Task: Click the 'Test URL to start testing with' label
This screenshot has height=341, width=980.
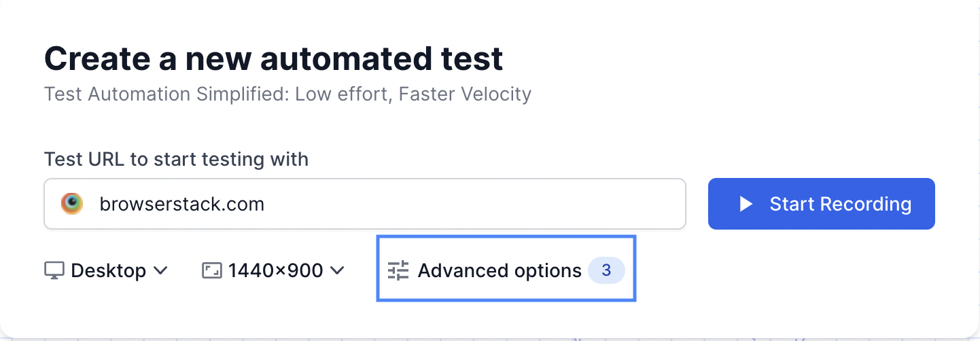Action: (176, 159)
